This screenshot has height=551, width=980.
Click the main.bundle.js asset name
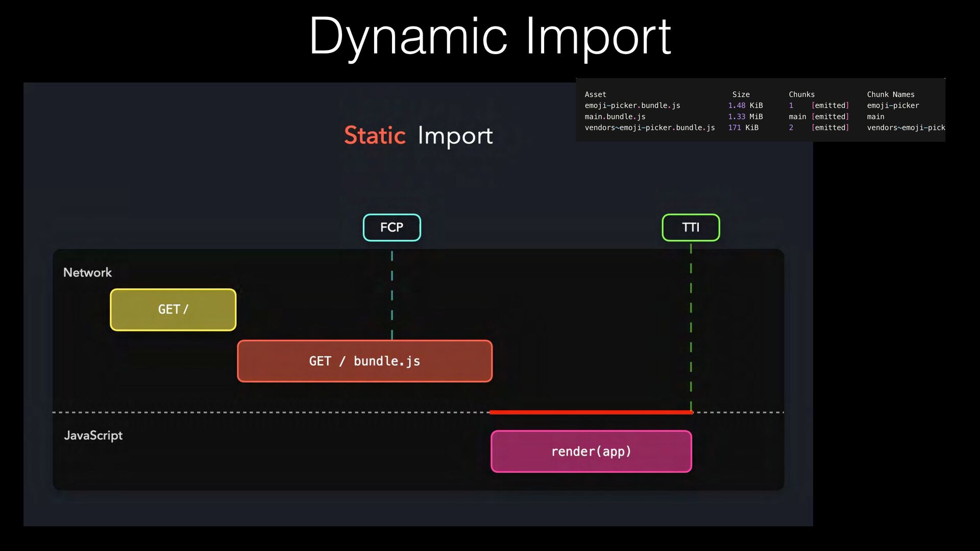pyautogui.click(x=615, y=117)
